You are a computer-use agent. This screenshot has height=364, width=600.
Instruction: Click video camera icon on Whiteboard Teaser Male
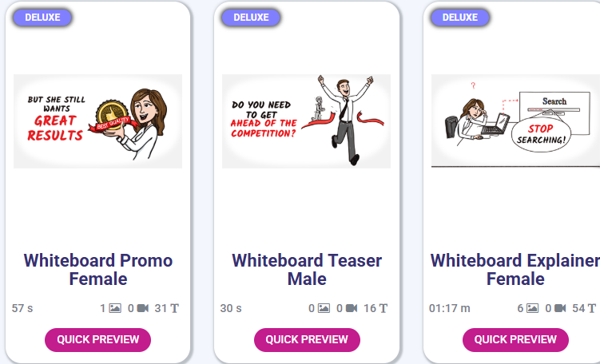click(352, 308)
